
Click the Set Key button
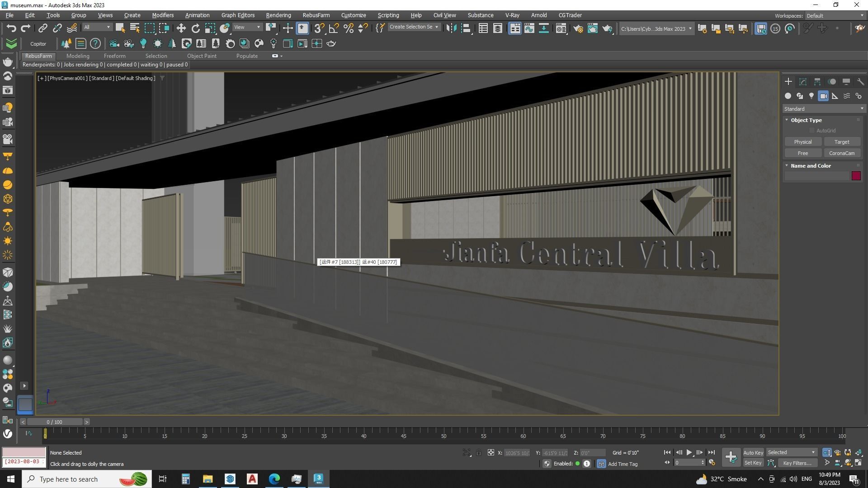(753, 463)
